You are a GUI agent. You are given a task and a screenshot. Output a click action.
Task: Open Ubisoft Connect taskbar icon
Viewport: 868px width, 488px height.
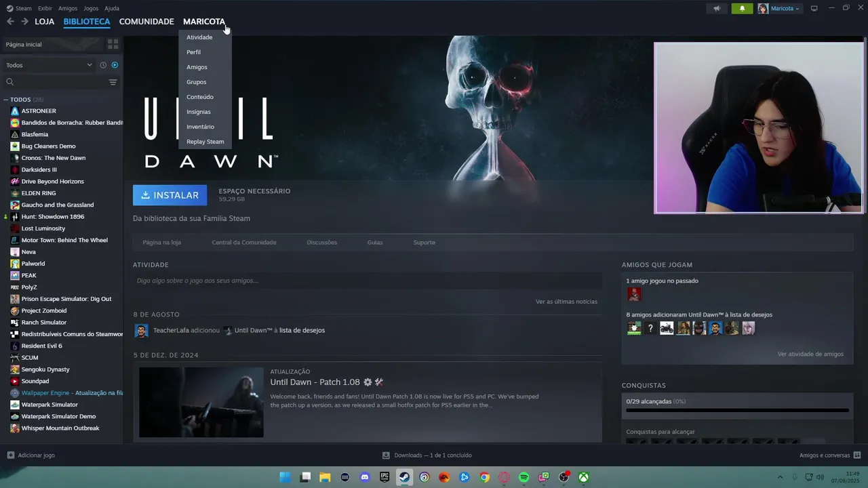point(425,477)
